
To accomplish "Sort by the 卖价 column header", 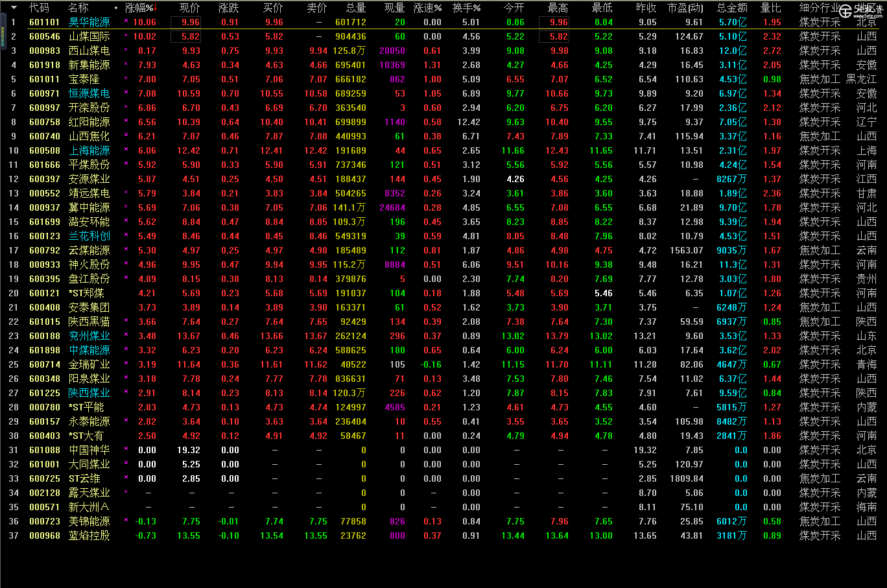I will click(x=317, y=8).
